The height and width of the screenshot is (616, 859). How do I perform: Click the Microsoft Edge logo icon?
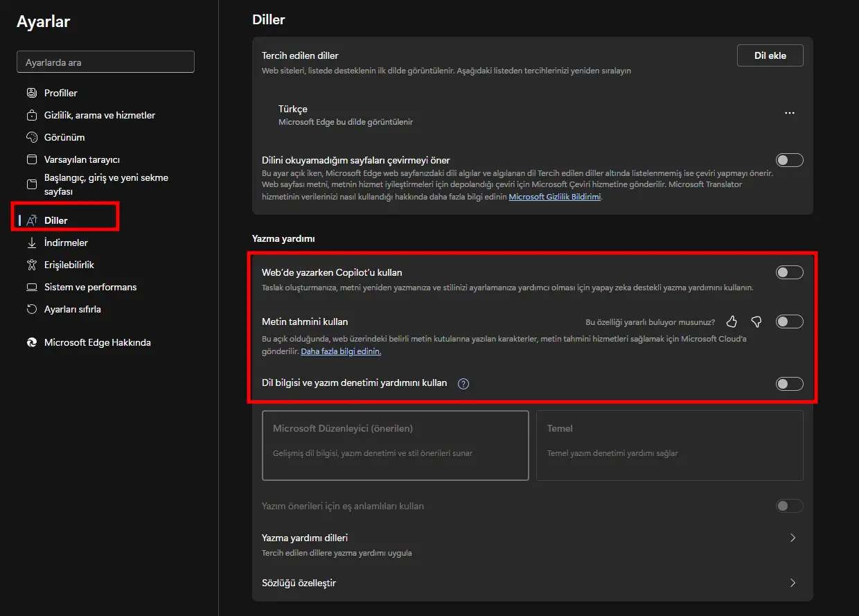pyautogui.click(x=31, y=342)
